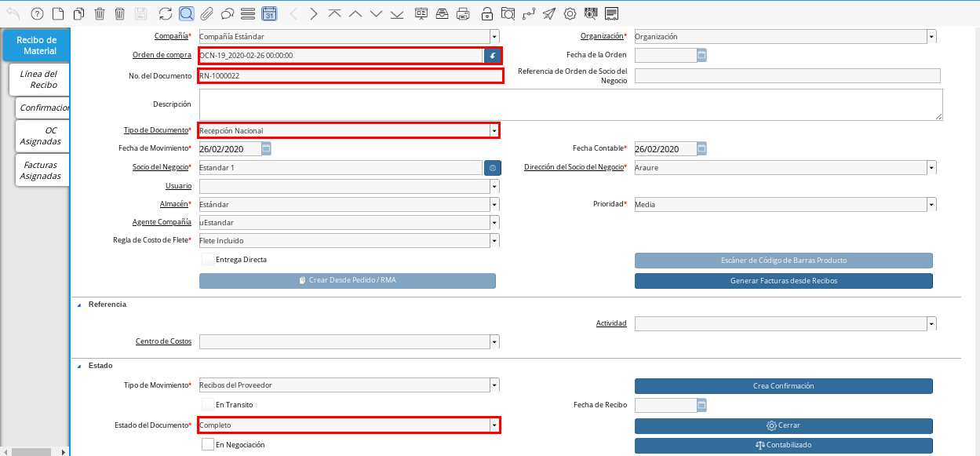Move to the previous row with the up chevron
The width and height of the screenshot is (980, 456).
[x=355, y=13]
